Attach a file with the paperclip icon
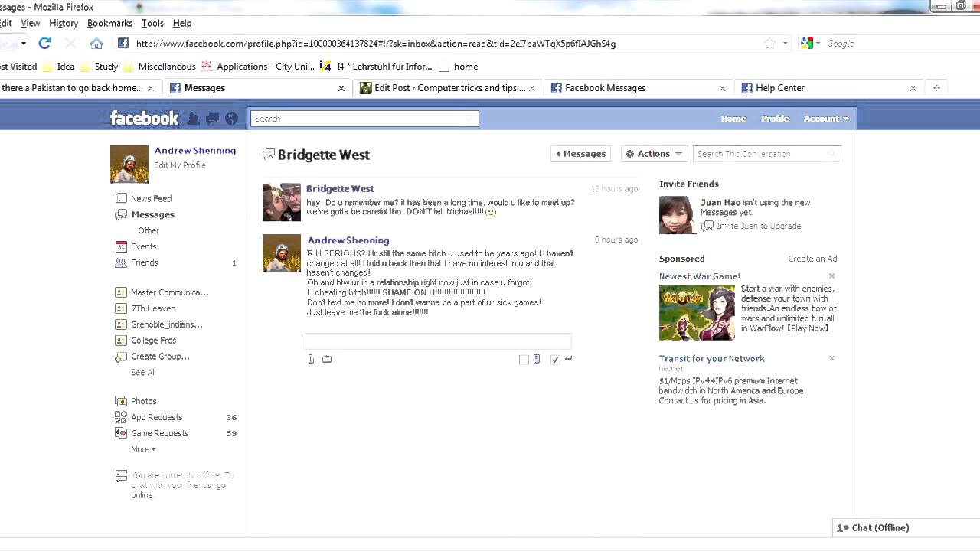 click(x=310, y=358)
